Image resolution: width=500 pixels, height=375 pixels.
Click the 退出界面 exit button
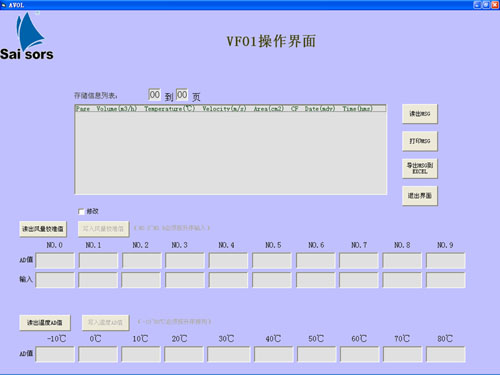(420, 196)
